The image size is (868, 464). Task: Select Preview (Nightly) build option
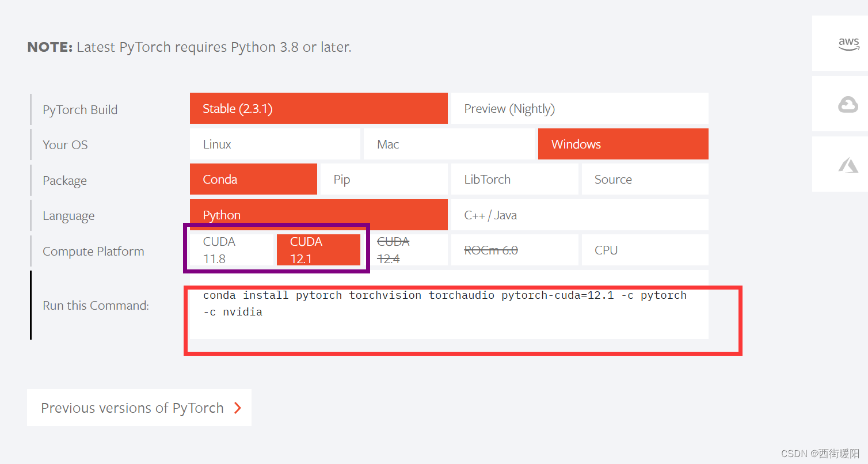point(580,108)
